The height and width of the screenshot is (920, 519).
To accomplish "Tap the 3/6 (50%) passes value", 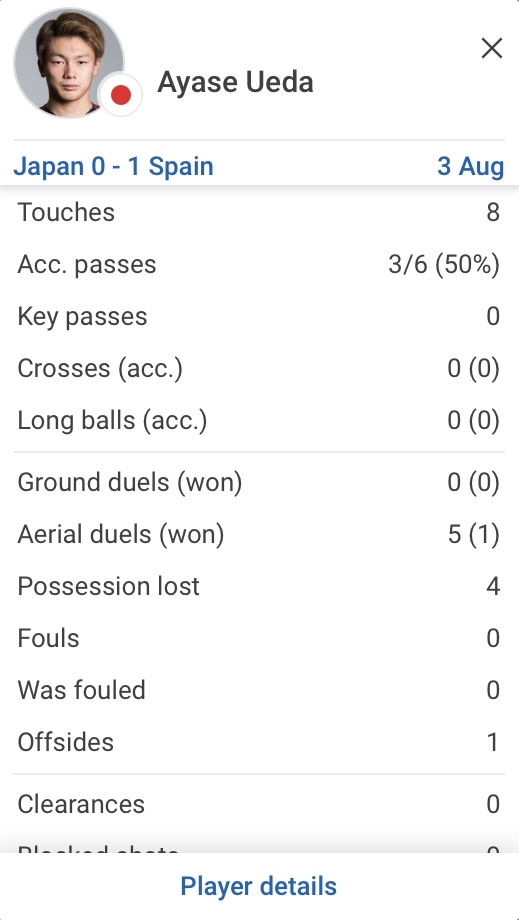I will (444, 265).
